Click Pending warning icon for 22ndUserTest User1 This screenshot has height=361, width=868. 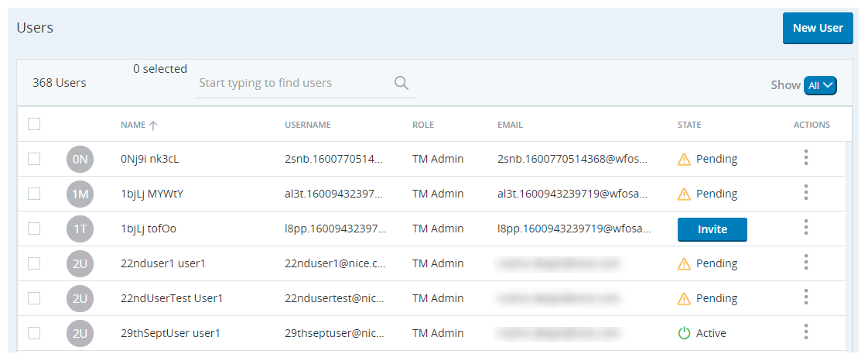[x=684, y=298]
